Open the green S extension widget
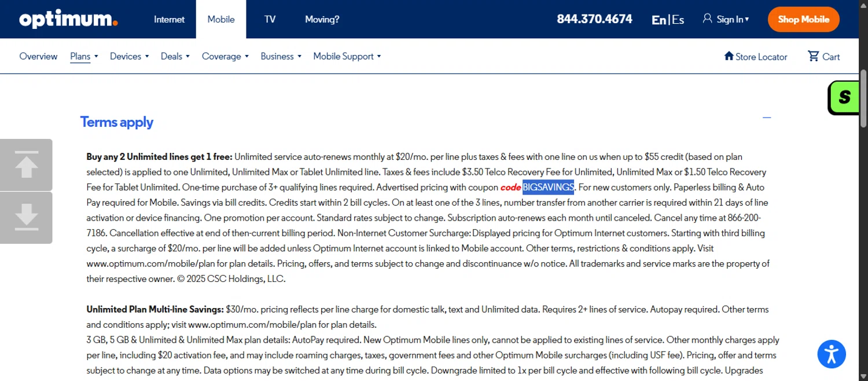The height and width of the screenshot is (381, 868). point(844,97)
